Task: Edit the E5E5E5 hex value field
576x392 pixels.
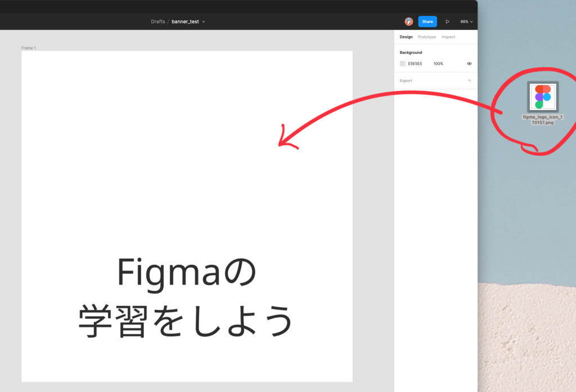Action: (x=415, y=64)
